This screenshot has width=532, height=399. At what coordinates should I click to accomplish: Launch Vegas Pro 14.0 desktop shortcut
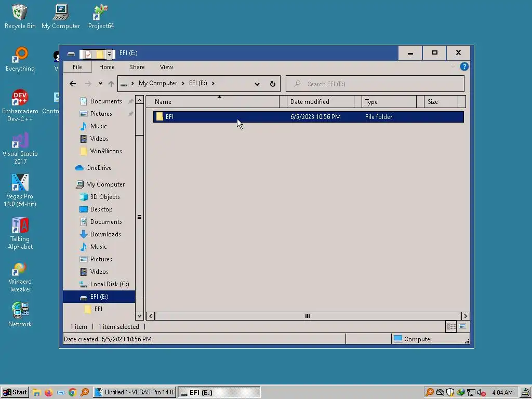point(20,191)
